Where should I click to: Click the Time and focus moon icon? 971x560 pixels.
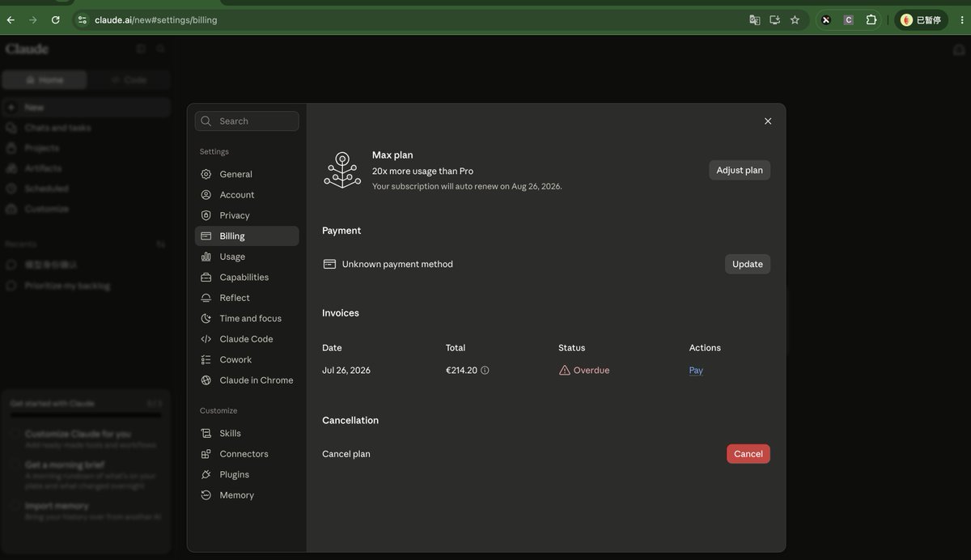(206, 319)
